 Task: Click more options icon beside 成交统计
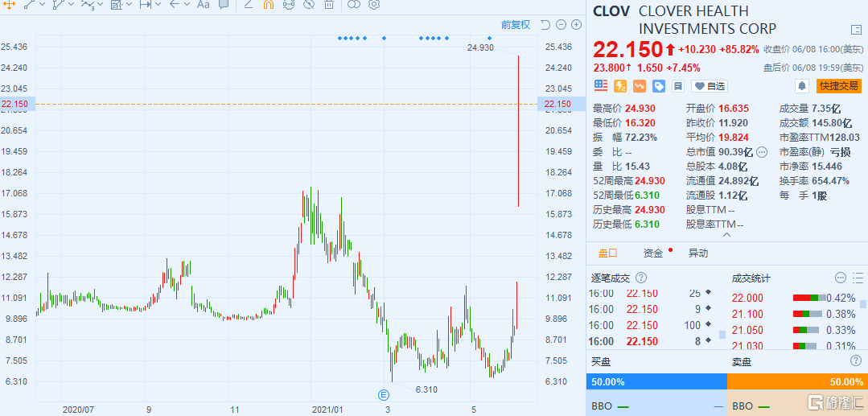(x=841, y=278)
